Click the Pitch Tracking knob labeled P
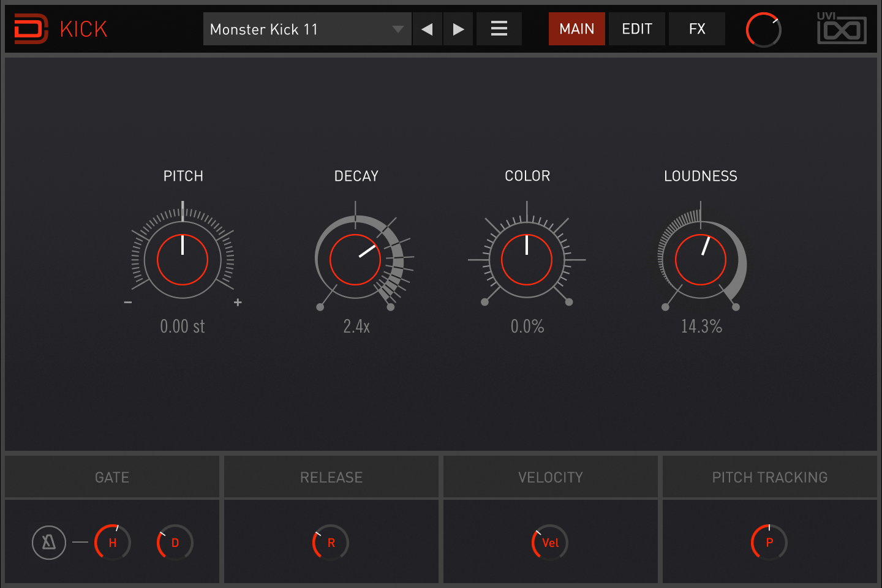Viewport: 882px width, 588px height. pyautogui.click(x=769, y=542)
